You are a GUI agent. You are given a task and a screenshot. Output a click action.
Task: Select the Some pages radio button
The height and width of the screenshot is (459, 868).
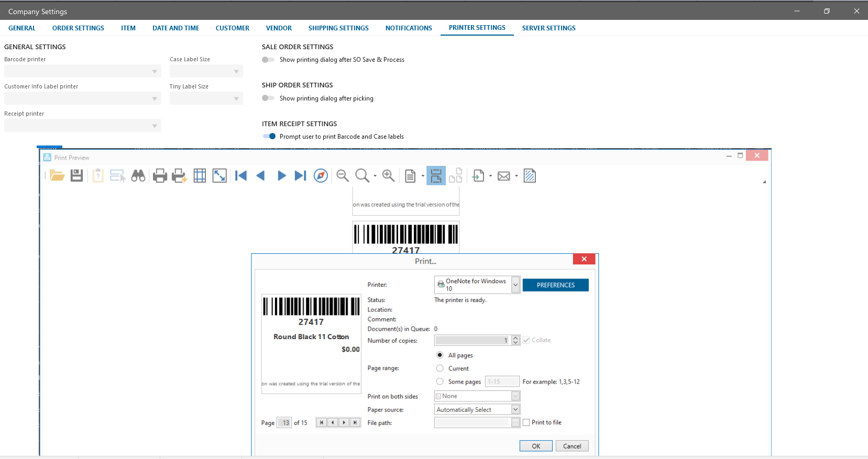(440, 381)
